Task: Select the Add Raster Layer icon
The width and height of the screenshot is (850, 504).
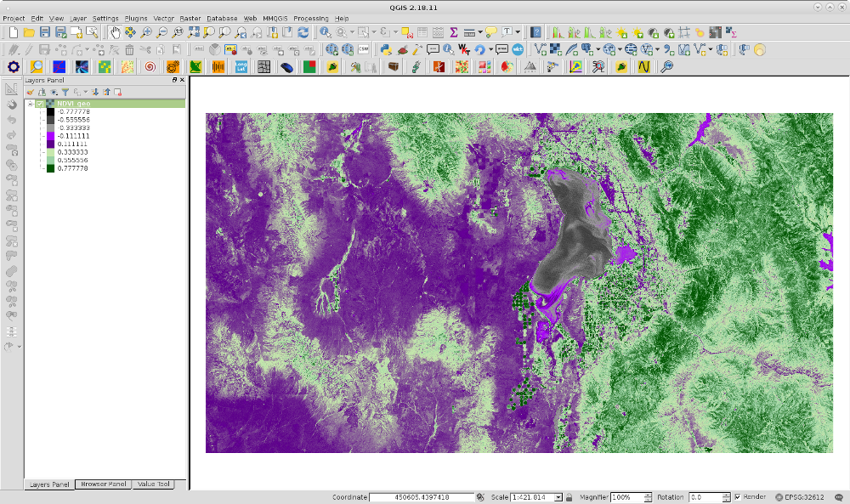Action: (554, 49)
